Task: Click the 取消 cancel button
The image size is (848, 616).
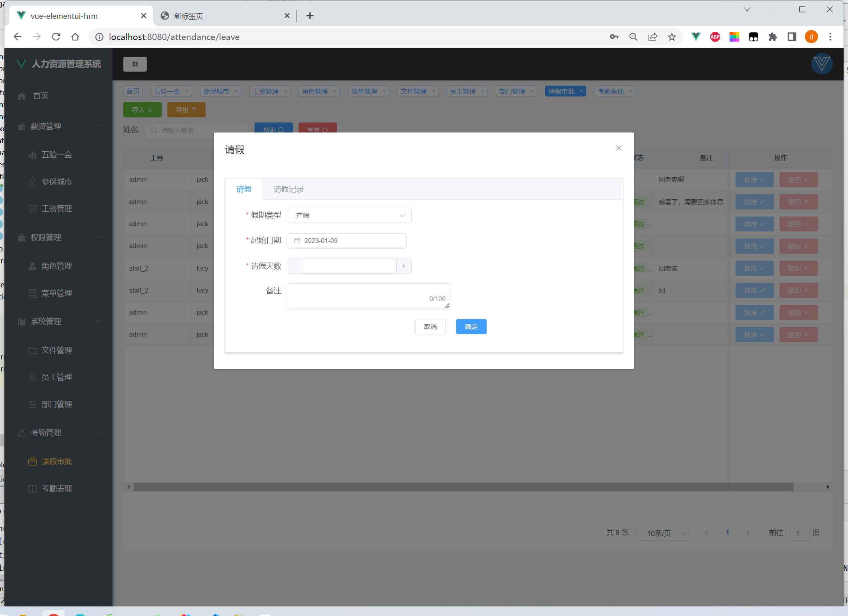Action: [x=430, y=327]
